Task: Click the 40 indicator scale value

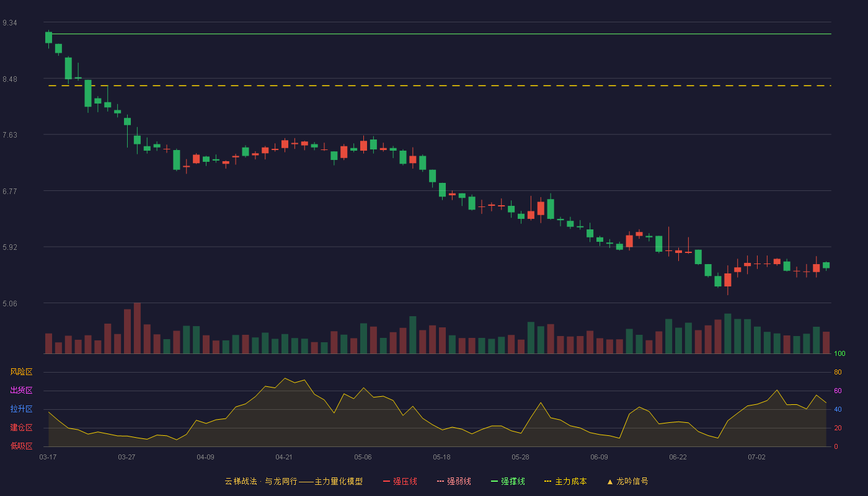Action: (838, 409)
